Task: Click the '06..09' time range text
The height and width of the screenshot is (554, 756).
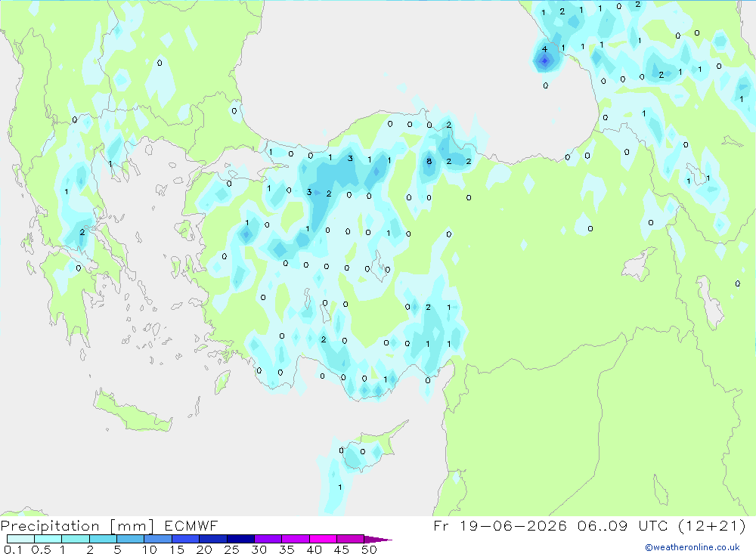Action: (603, 525)
